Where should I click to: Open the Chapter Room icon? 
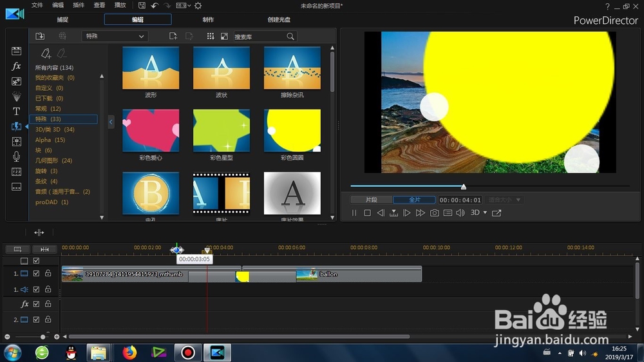tap(17, 172)
